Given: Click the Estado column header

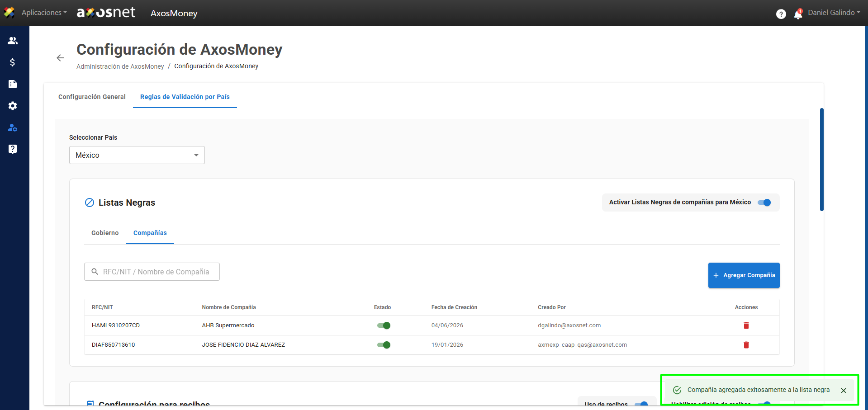Looking at the screenshot, I should 382,307.
